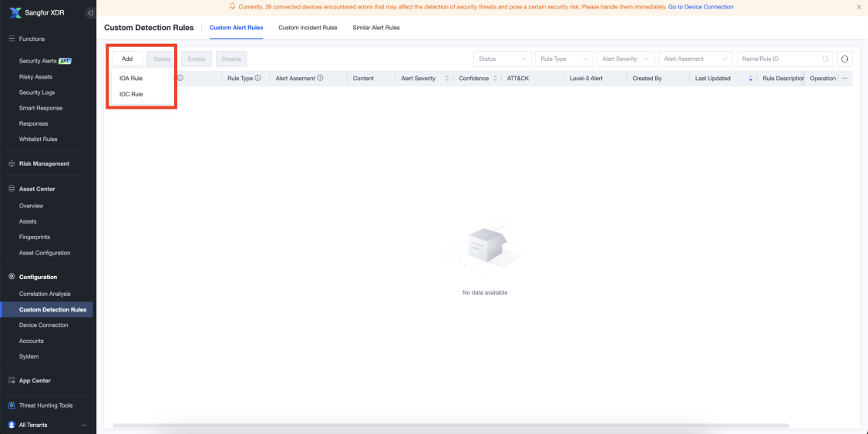Open Fingerprints in sidebar
This screenshot has width=868, height=434.
[35, 237]
